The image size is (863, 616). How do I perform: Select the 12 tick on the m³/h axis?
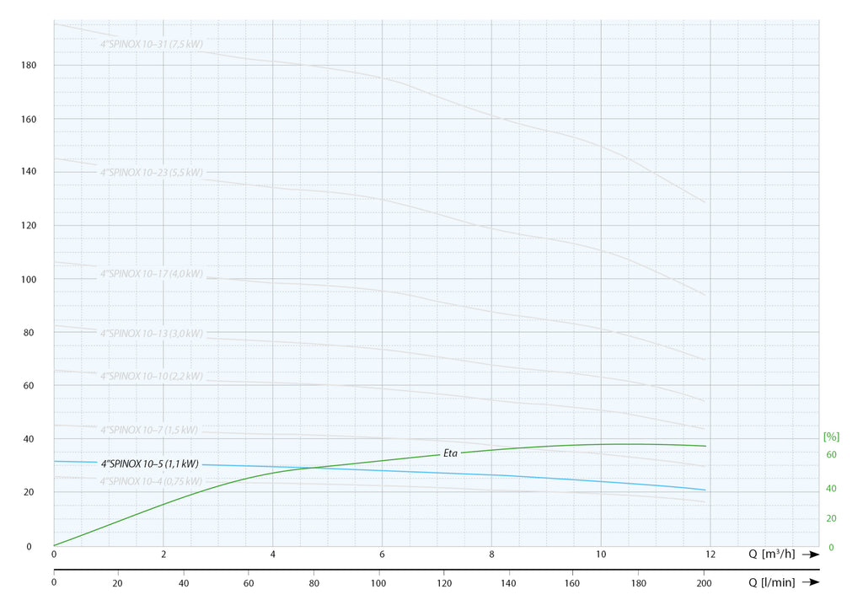point(710,554)
